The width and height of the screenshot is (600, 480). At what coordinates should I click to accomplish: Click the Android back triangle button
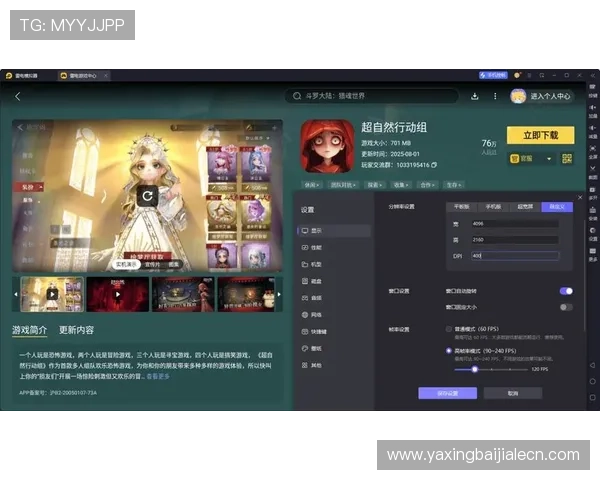[x=592, y=365]
